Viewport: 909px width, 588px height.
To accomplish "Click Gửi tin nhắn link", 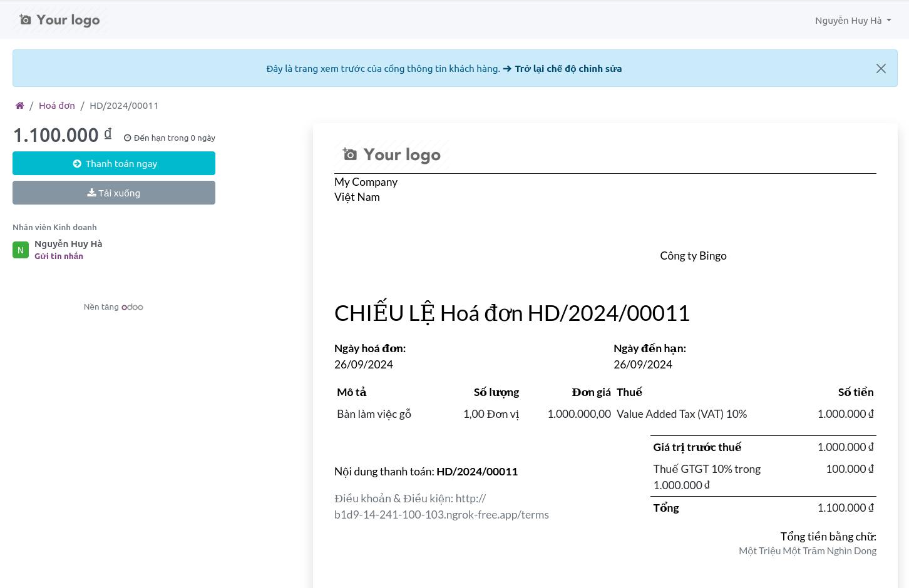I will click(59, 256).
